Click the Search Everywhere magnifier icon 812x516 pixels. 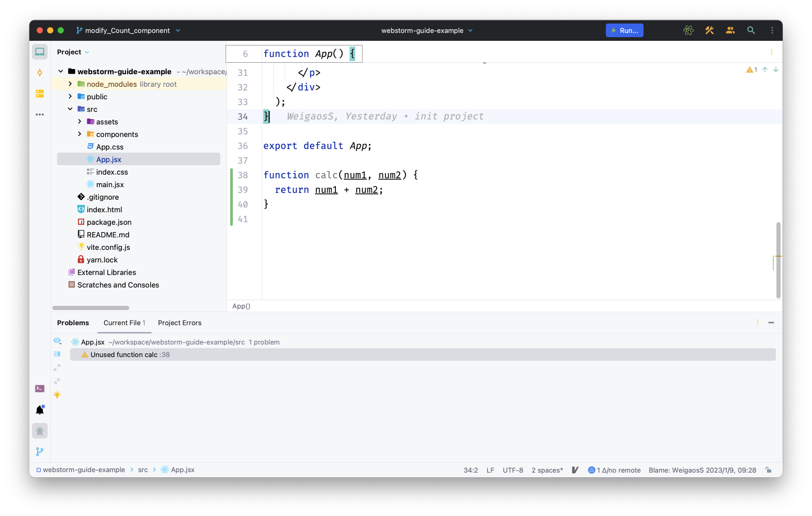[751, 30]
